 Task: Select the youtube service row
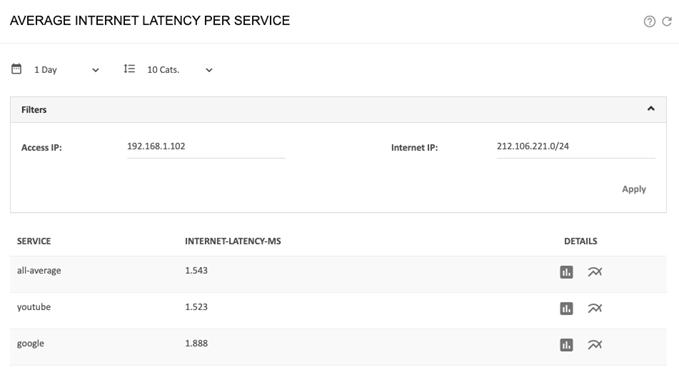[x=338, y=308]
